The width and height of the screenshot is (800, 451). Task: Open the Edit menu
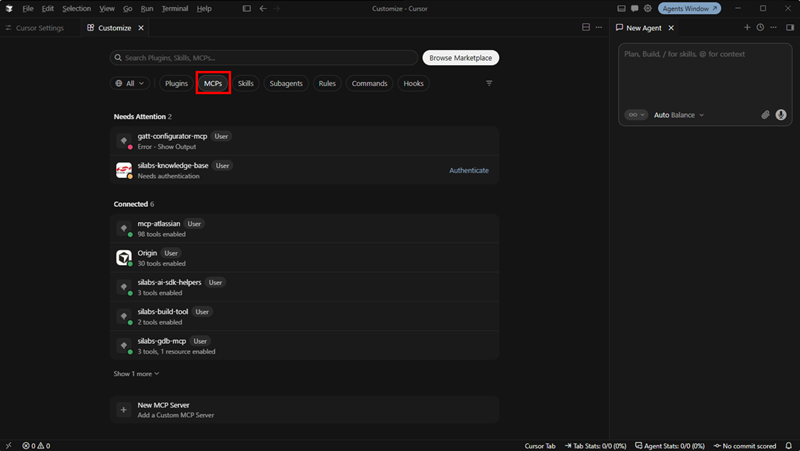[x=48, y=8]
